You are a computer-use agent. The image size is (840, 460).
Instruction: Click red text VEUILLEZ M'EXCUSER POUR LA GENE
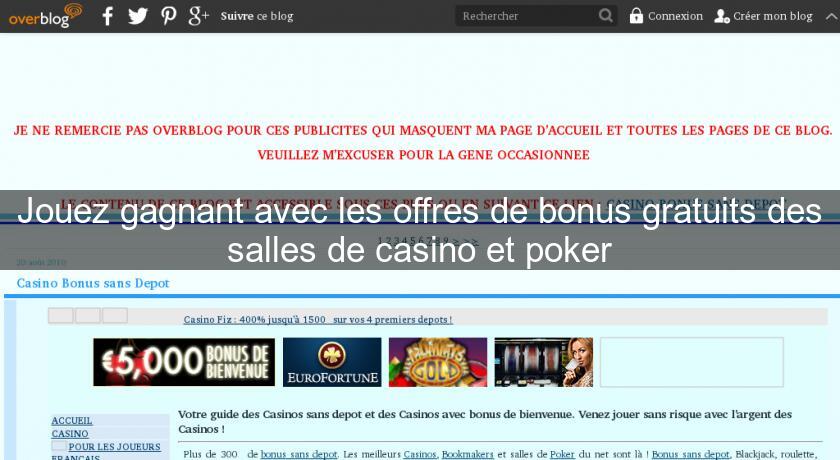pos(423,155)
